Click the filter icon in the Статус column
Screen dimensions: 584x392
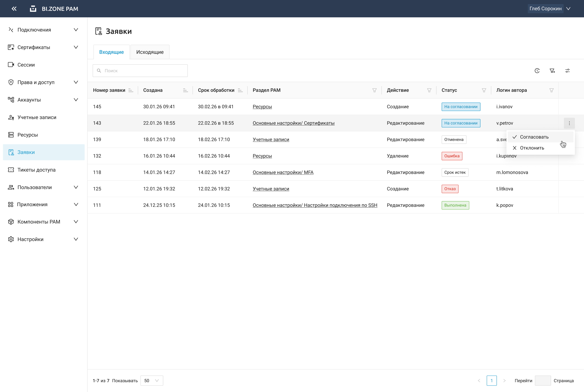pyautogui.click(x=484, y=90)
